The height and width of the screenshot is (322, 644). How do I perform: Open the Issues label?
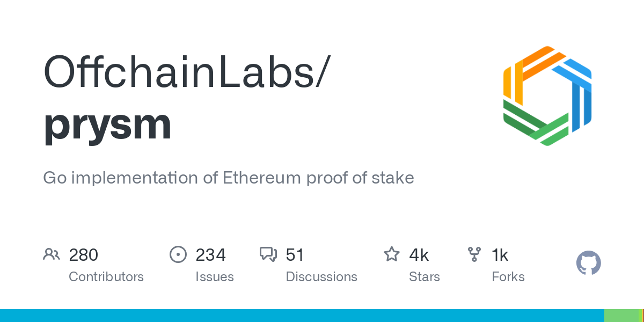(x=215, y=277)
